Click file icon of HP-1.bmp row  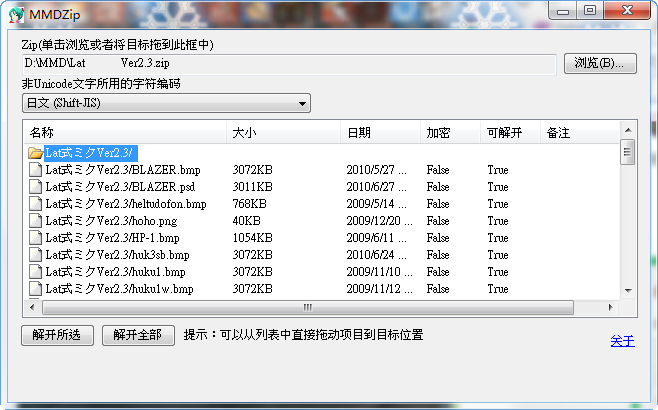(x=36, y=238)
